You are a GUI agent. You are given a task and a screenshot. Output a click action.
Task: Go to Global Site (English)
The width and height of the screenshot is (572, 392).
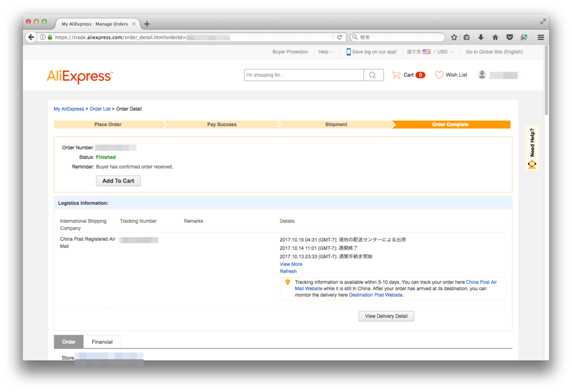pyautogui.click(x=494, y=52)
